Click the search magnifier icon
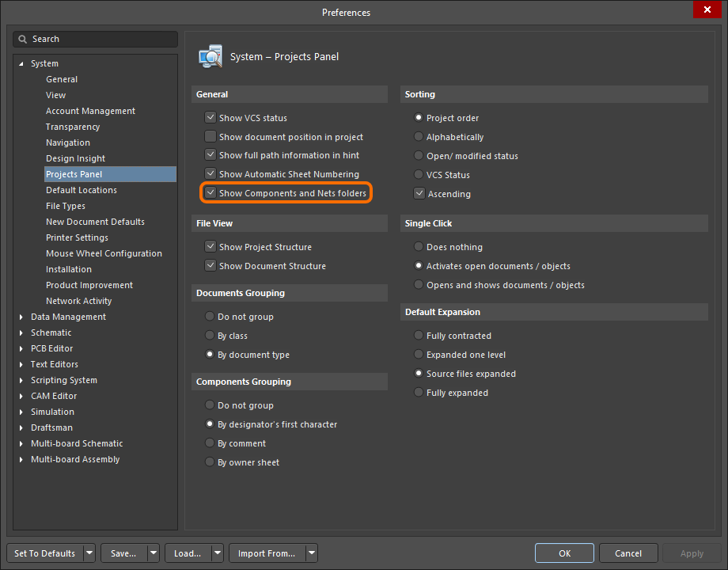This screenshot has height=570, width=728. click(24, 39)
